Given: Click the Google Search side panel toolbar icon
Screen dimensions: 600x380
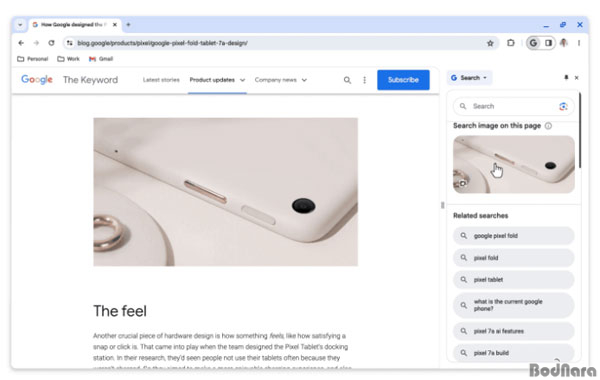Looking at the screenshot, I should (533, 43).
